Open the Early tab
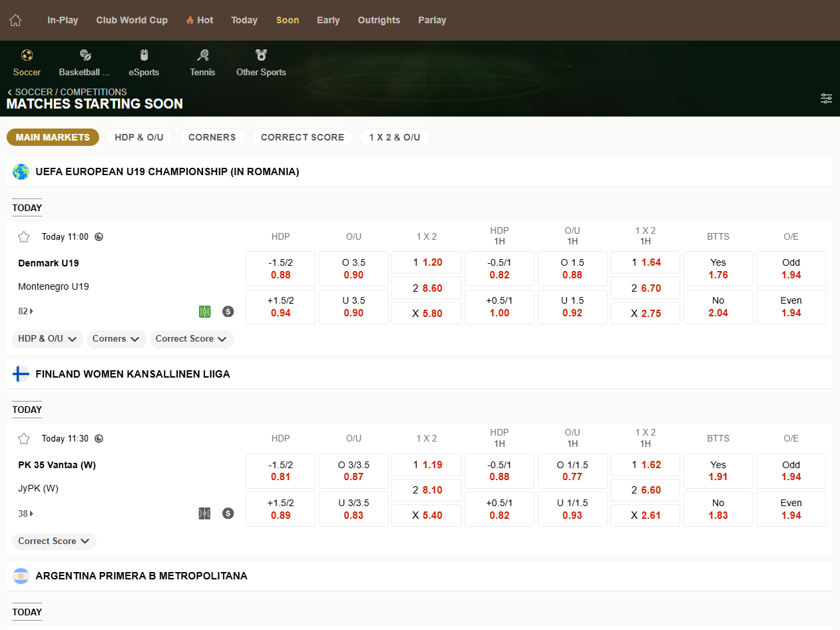Image resolution: width=840 pixels, height=630 pixels. (328, 20)
